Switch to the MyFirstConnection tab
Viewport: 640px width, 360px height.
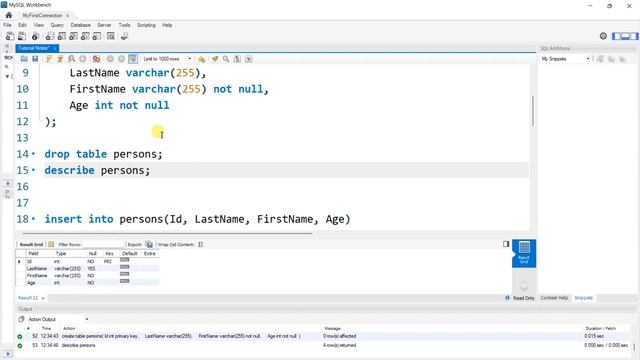click(42, 16)
